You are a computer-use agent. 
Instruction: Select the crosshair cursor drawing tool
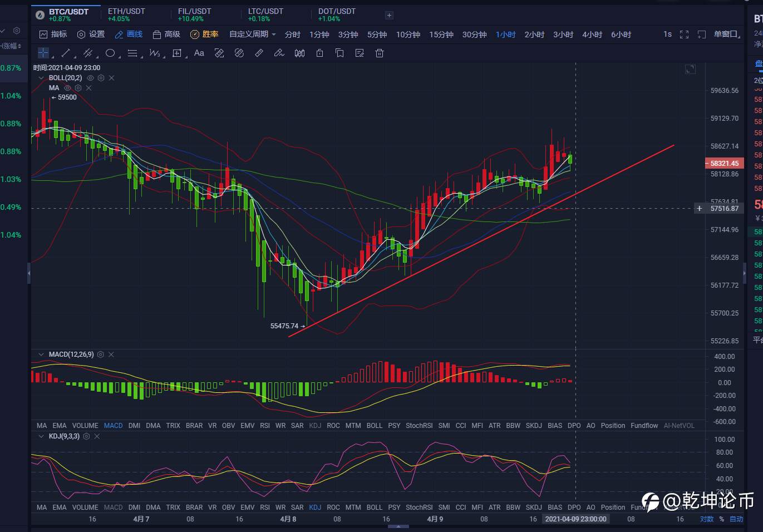(x=43, y=53)
